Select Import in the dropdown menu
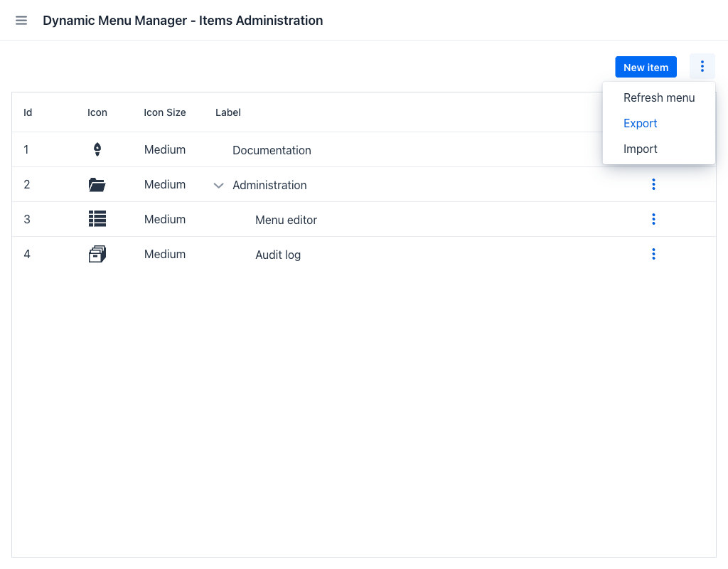Screen dimensions: 728x569 pos(659,149)
